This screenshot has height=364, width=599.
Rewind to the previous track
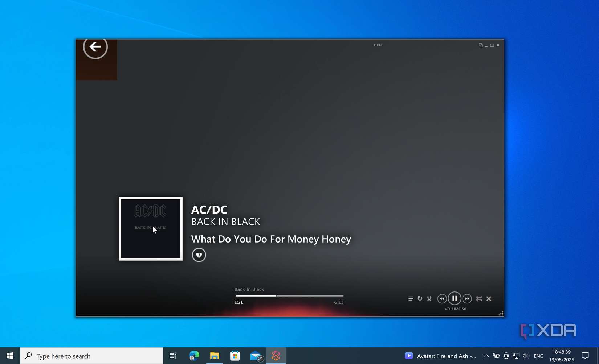tap(442, 298)
